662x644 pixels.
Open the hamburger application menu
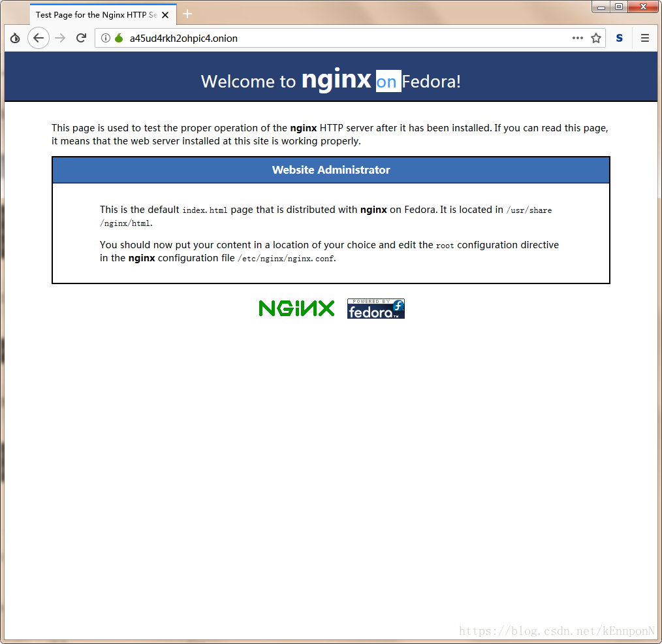click(x=644, y=38)
